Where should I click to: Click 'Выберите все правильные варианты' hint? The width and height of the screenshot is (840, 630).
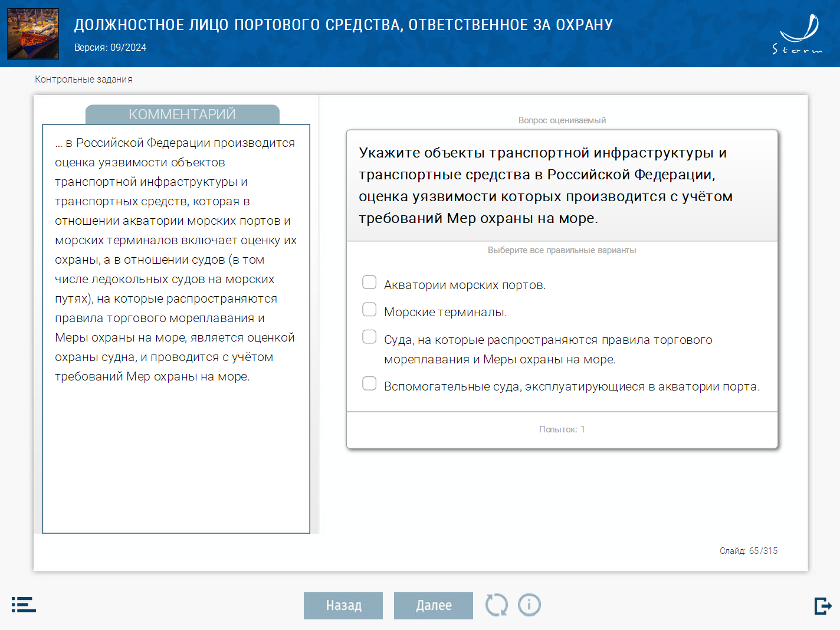(x=562, y=250)
